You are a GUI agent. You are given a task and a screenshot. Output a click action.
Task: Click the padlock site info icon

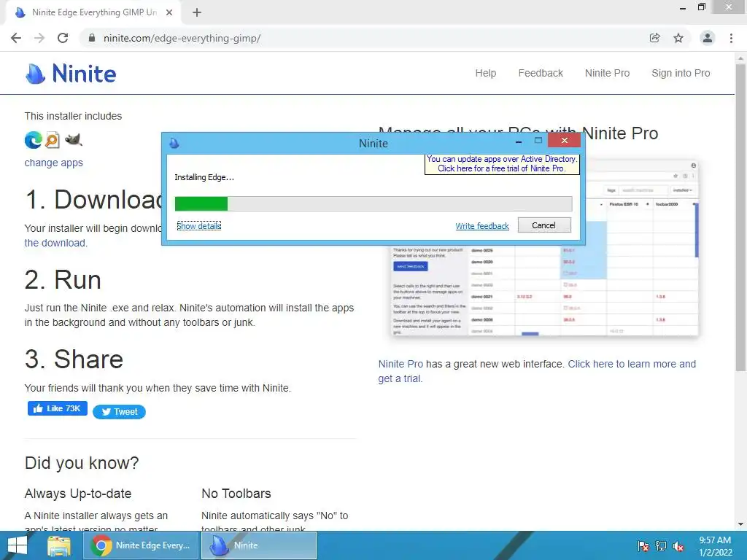pos(92,38)
